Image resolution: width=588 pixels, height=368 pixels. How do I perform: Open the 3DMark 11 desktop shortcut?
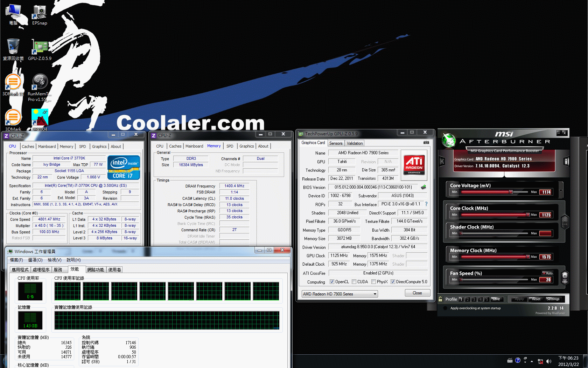(x=13, y=85)
